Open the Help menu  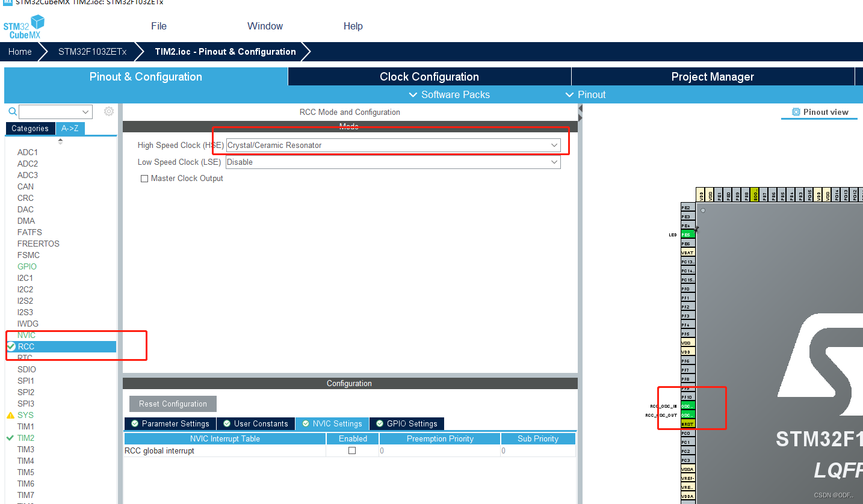[353, 26]
